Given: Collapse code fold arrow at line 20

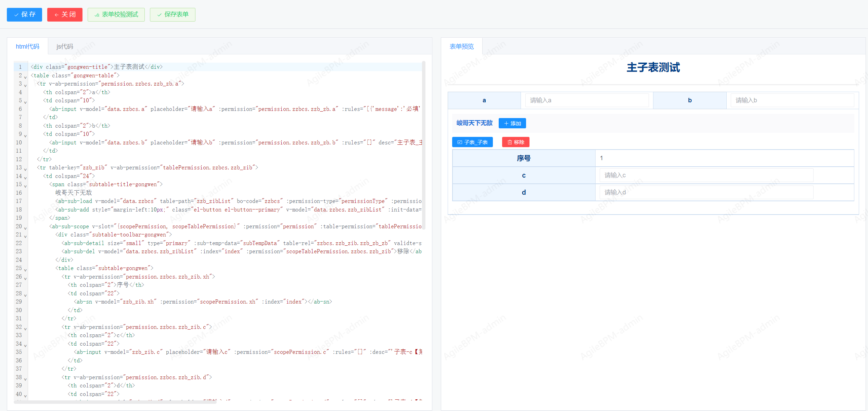Looking at the screenshot, I should 25,228.
